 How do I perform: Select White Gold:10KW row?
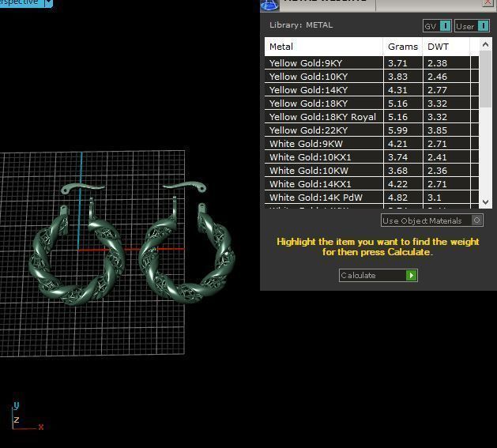(x=372, y=171)
